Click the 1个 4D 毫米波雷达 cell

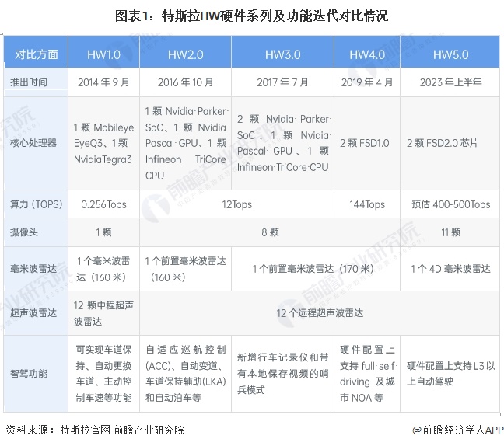tap(450, 269)
